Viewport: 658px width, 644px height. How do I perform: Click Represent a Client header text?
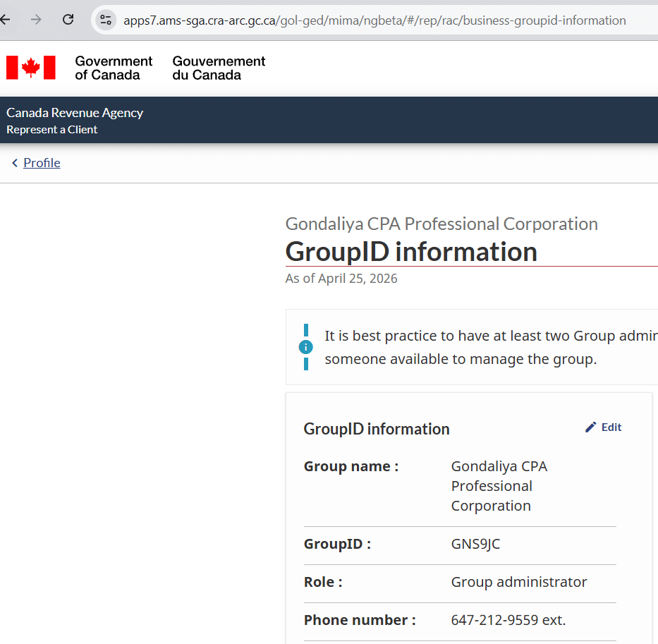point(51,130)
